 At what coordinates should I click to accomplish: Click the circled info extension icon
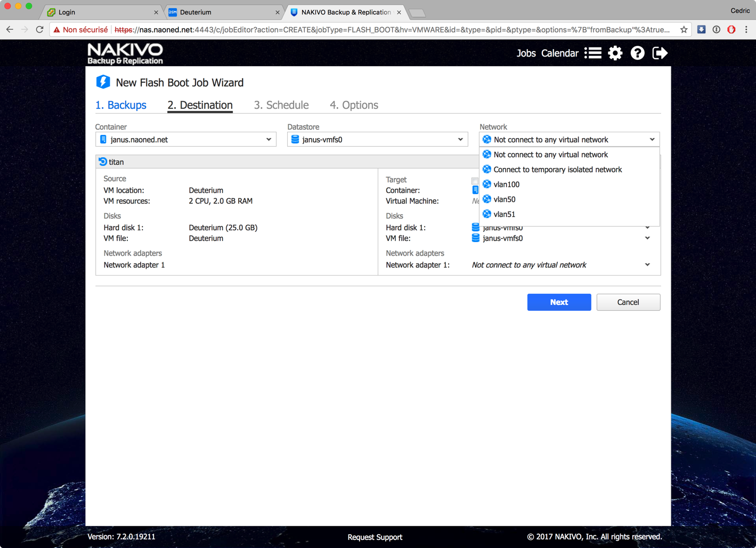(x=717, y=30)
